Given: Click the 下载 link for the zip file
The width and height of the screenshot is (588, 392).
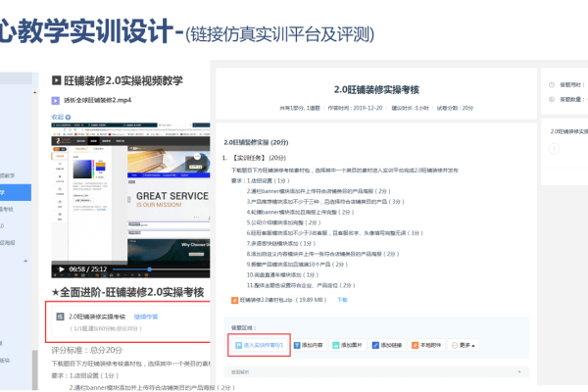Looking at the screenshot, I should pyautogui.click(x=342, y=300).
